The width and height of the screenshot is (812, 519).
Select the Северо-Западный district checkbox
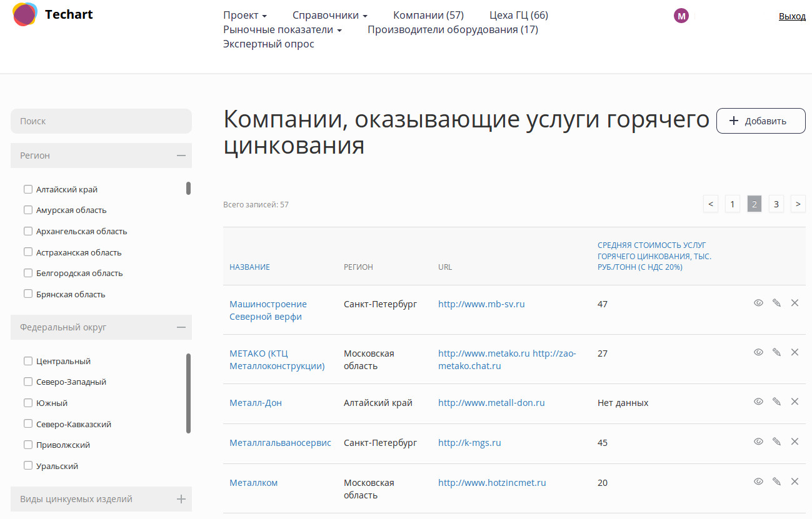[x=28, y=382]
